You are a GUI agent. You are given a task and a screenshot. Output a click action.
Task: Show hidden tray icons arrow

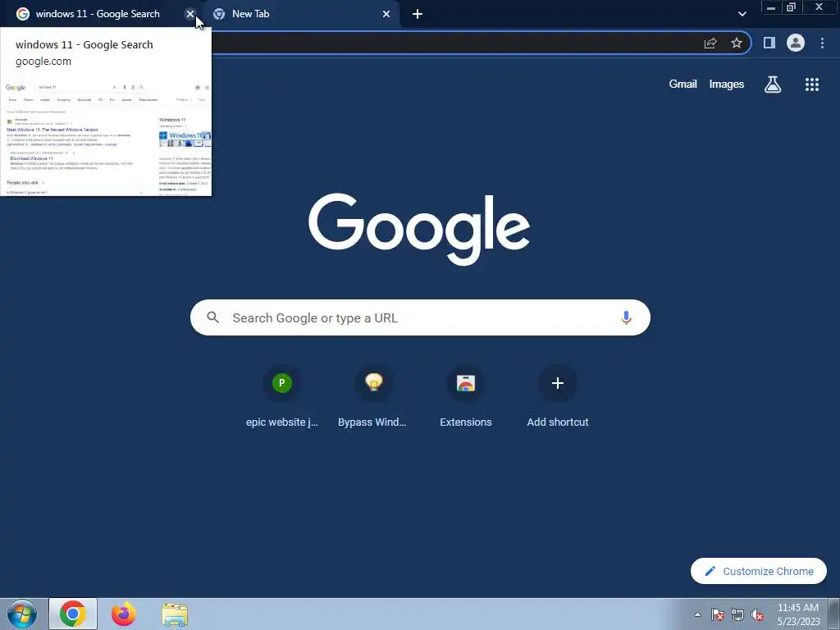point(697,614)
